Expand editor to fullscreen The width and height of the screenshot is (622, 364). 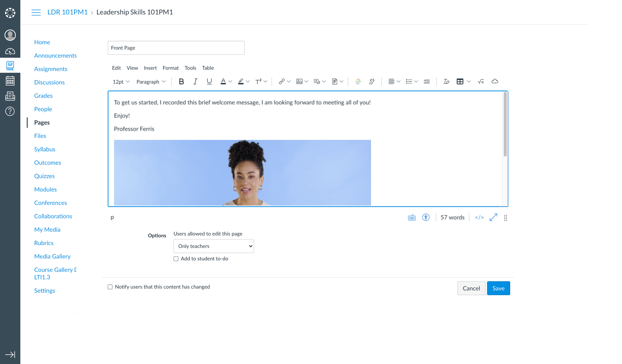(x=493, y=217)
